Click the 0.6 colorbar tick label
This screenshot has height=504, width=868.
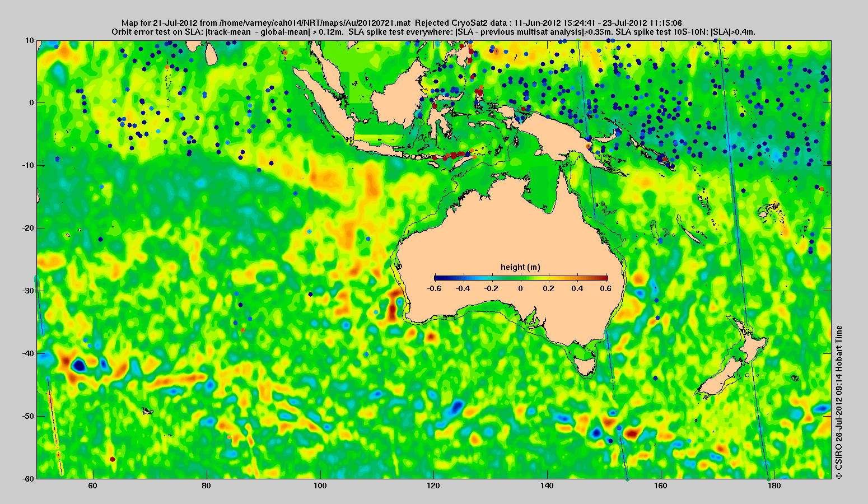pyautogui.click(x=607, y=288)
